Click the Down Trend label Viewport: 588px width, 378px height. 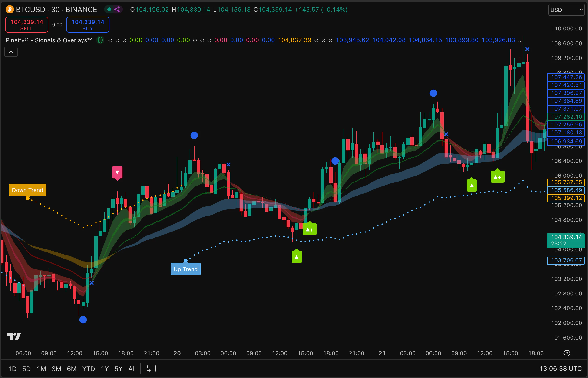click(x=27, y=190)
